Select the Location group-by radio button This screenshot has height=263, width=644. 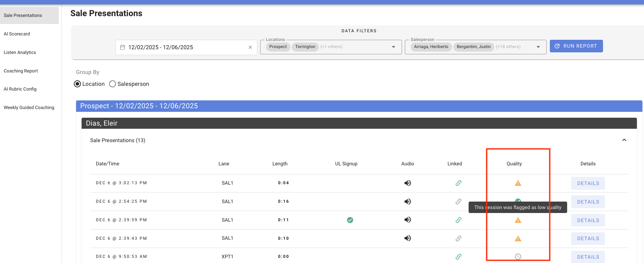[78, 84]
